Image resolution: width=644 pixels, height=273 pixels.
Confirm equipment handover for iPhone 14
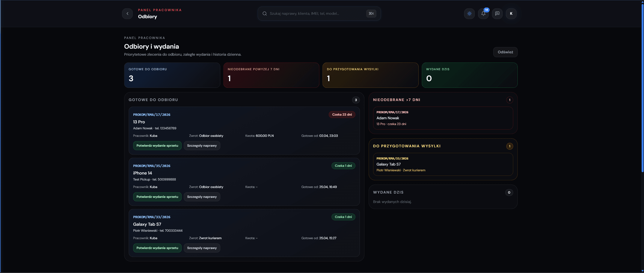157,197
